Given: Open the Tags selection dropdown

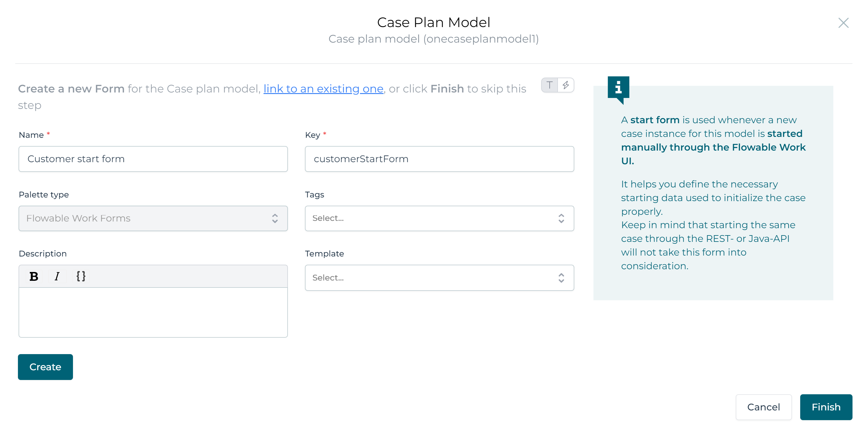Looking at the screenshot, I should coord(438,218).
